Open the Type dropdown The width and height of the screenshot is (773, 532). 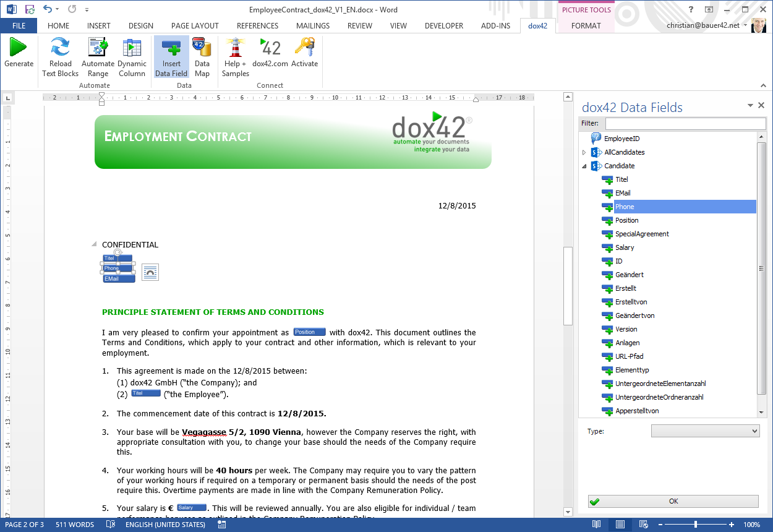coord(705,431)
